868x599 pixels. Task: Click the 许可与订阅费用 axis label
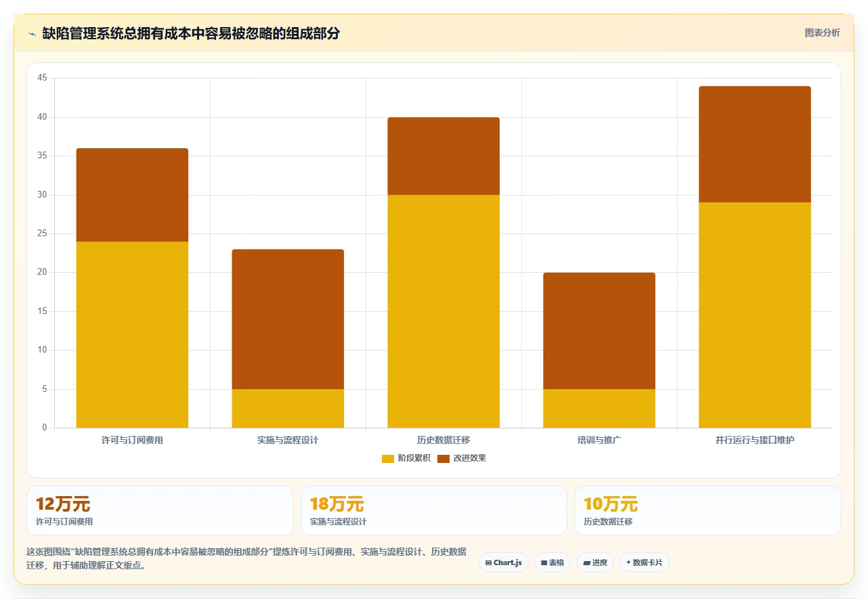pos(132,440)
